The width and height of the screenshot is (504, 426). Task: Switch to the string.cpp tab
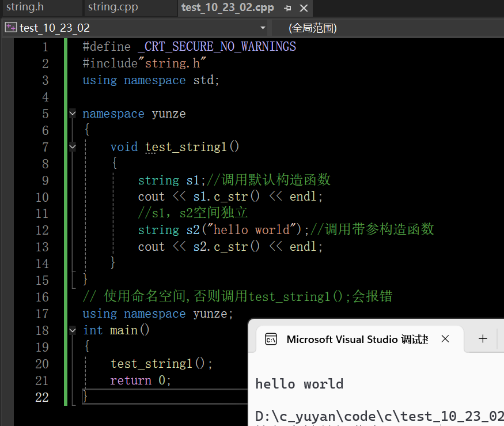point(112,8)
